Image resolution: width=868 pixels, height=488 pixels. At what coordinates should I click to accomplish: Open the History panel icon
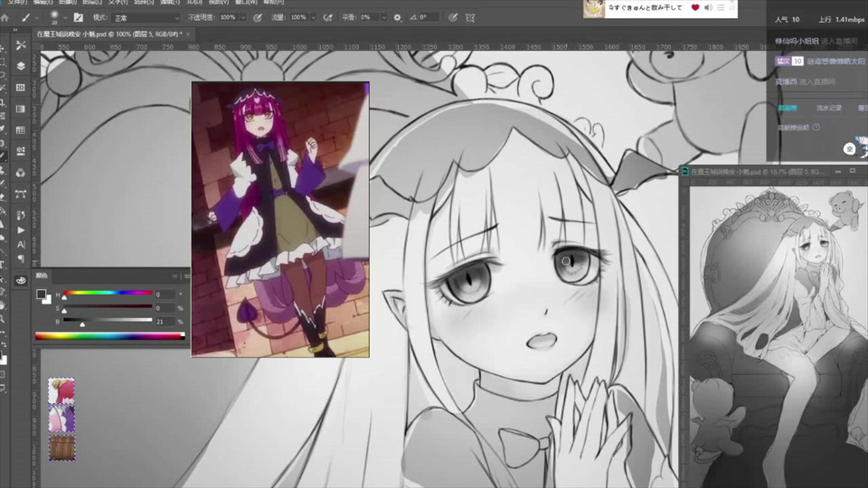pos(21,215)
